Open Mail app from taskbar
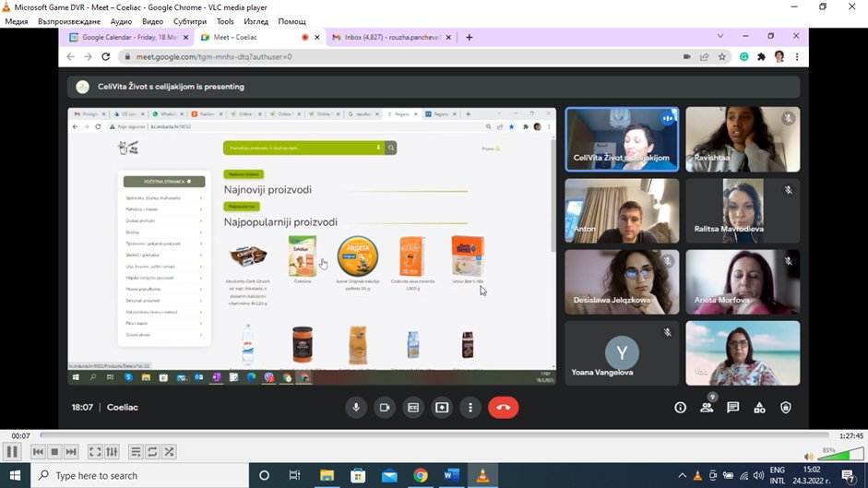This screenshot has width=868, height=488. click(389, 475)
